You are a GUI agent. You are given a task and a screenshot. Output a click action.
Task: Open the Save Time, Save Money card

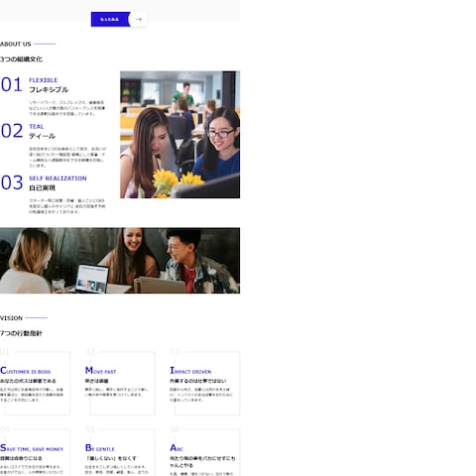35,452
